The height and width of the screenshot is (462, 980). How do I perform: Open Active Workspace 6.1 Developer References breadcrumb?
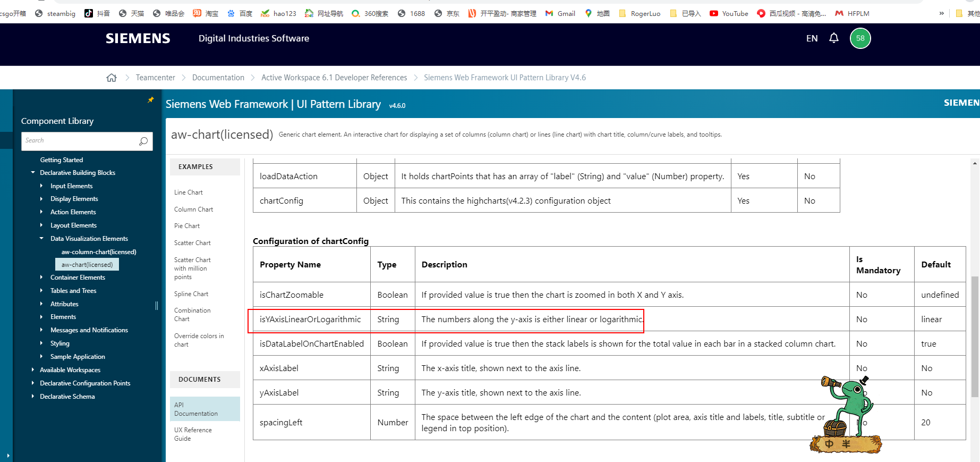334,78
